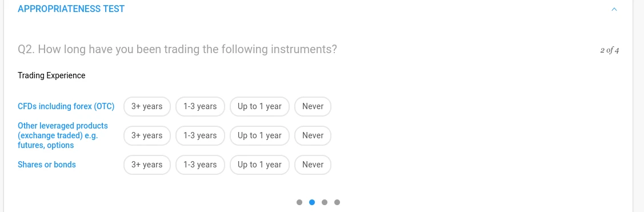Choose Never for CFDs including forex
This screenshot has height=212, width=644.
(x=313, y=106)
